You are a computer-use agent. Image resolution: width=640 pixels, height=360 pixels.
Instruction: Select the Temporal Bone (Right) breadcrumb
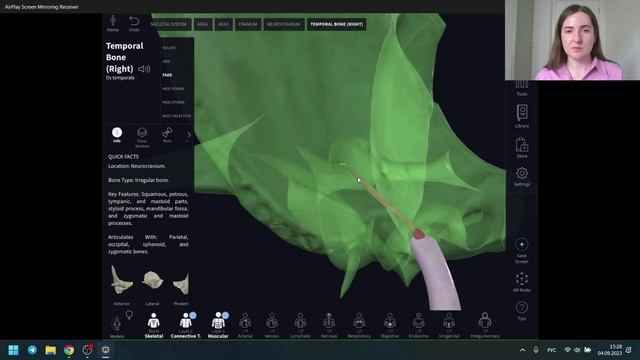coord(336,24)
